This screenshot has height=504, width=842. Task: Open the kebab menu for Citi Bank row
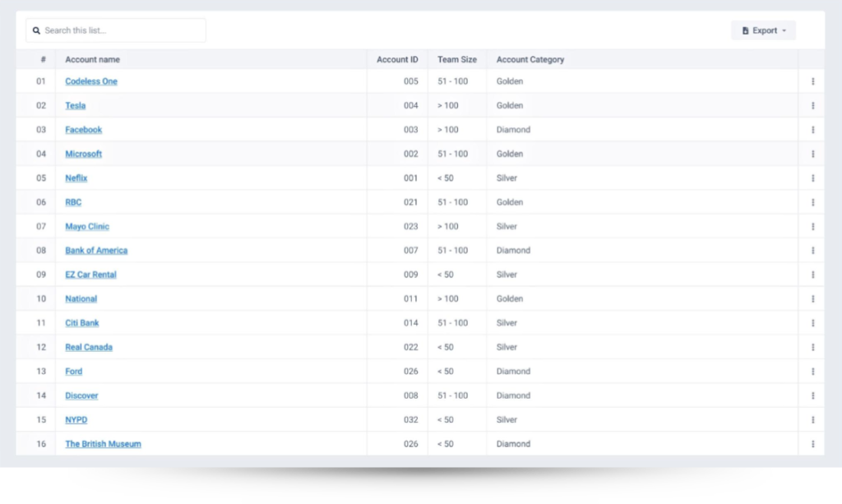pos(812,323)
